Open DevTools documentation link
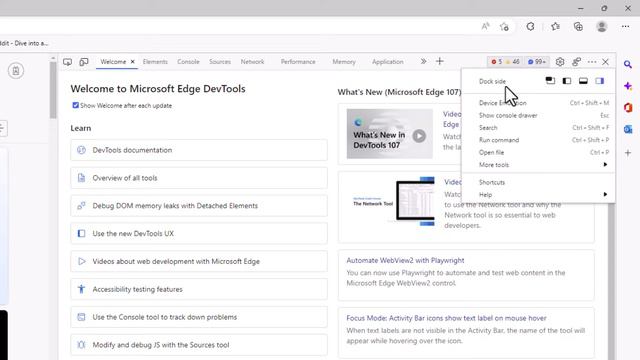Viewport: 640px width, 360px height. pos(199,150)
